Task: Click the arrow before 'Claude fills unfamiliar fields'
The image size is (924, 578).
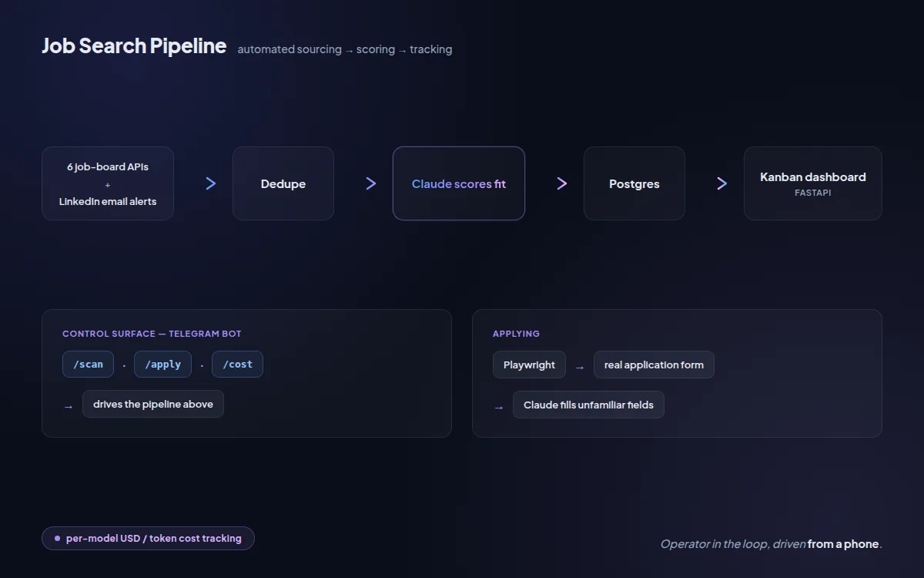Action: 499,407
